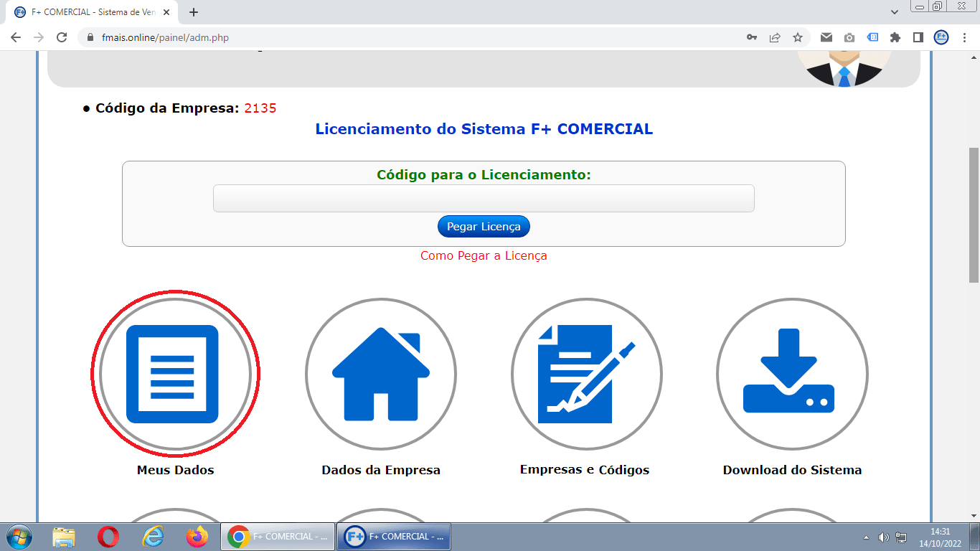
Task: Open Windows Explorer from the taskbar
Action: 64,537
